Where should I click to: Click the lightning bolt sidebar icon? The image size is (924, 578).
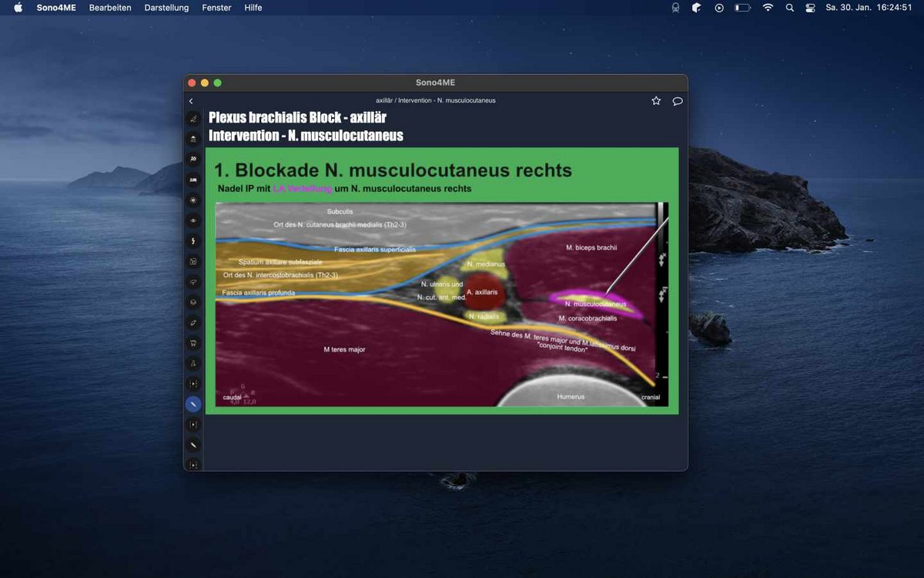[x=193, y=241]
